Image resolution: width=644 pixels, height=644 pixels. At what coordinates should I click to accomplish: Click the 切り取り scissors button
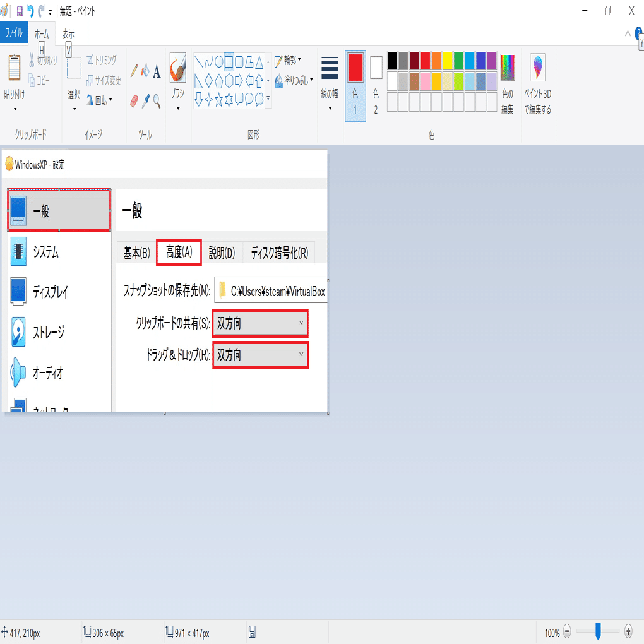tap(43, 61)
